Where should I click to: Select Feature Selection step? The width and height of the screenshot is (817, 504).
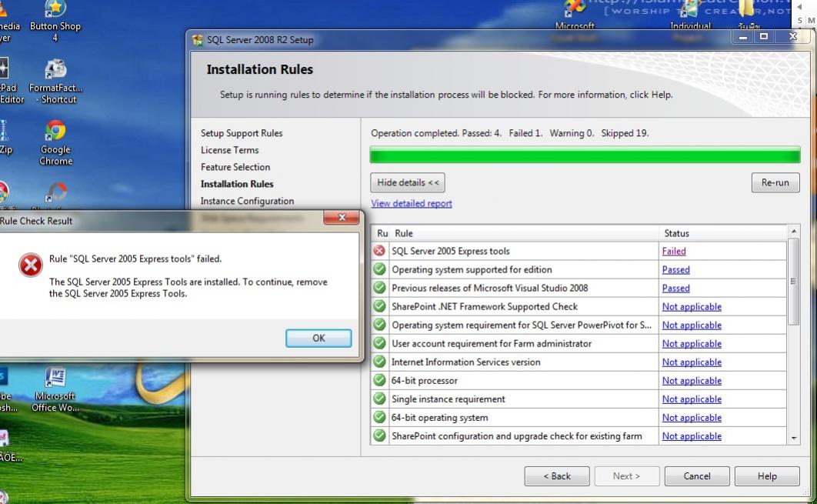pos(235,167)
